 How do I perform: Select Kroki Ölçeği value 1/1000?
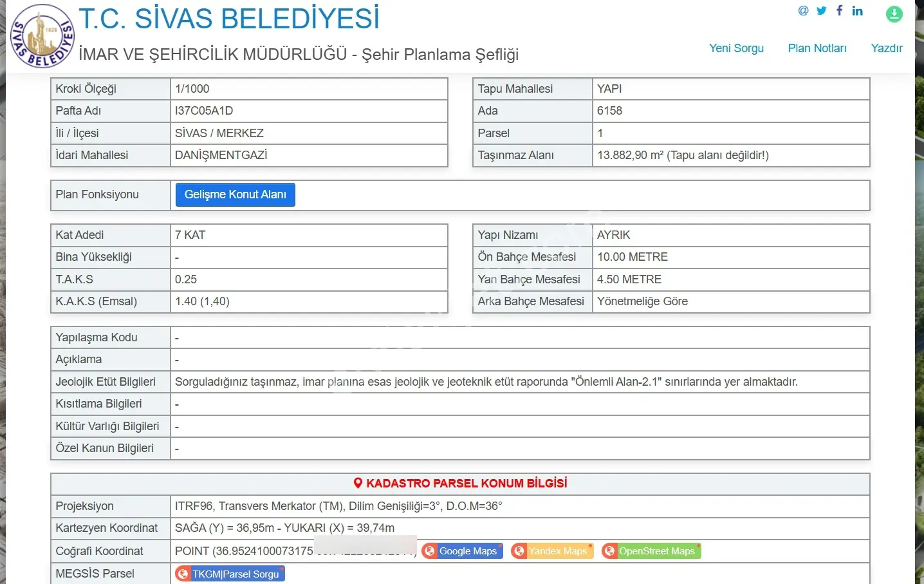pyautogui.click(x=192, y=89)
